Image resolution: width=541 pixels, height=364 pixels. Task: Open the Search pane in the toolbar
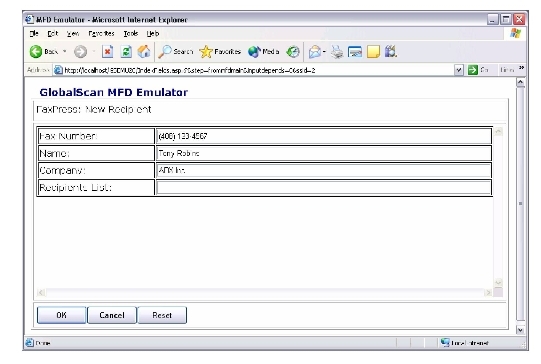coord(176,52)
